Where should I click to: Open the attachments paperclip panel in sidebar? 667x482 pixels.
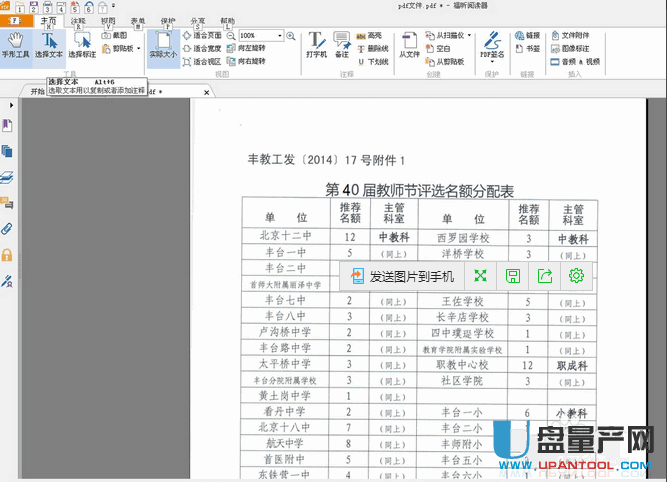[x=8, y=229]
